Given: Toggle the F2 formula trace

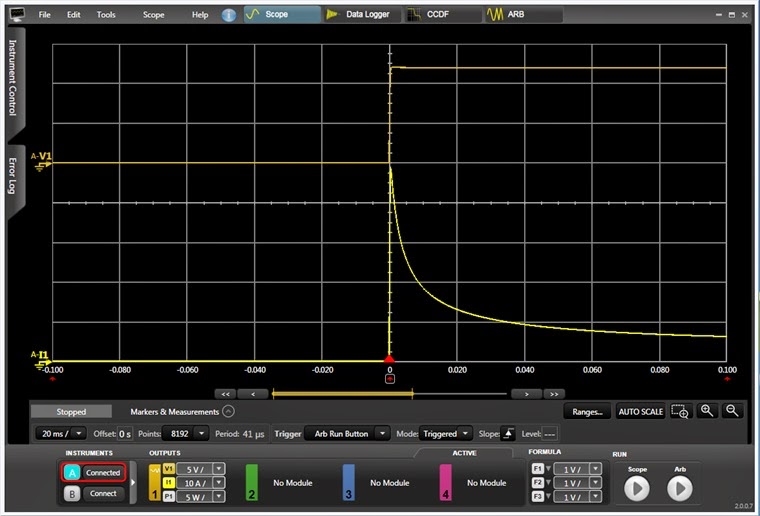Looking at the screenshot, I should pos(538,483).
